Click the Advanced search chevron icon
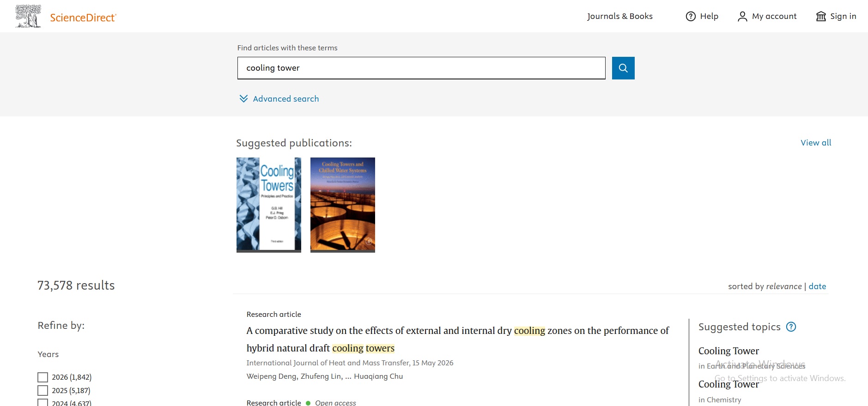The width and height of the screenshot is (868, 406). [x=243, y=99]
